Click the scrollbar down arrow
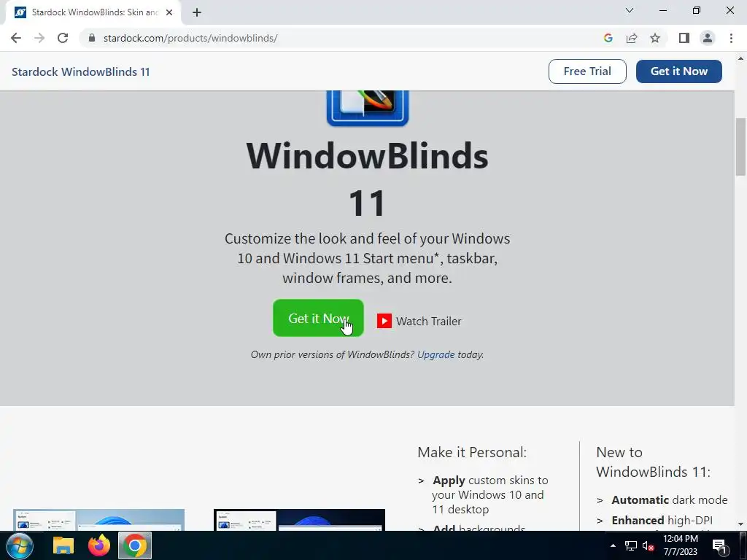The image size is (747, 560). [x=741, y=525]
